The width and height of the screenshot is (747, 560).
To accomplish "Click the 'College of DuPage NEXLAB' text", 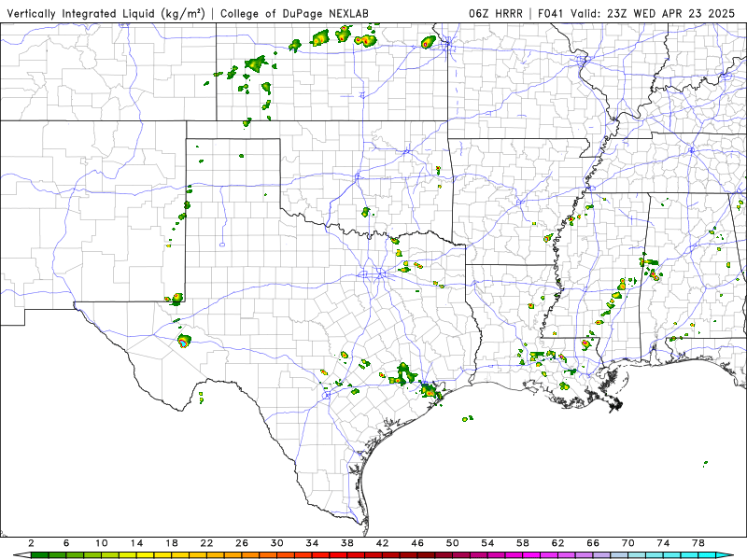I will (294, 13).
